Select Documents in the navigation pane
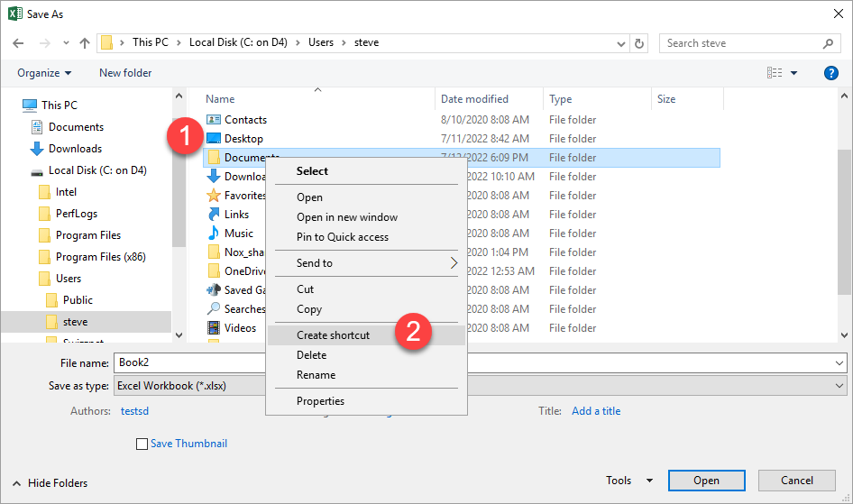 (76, 127)
